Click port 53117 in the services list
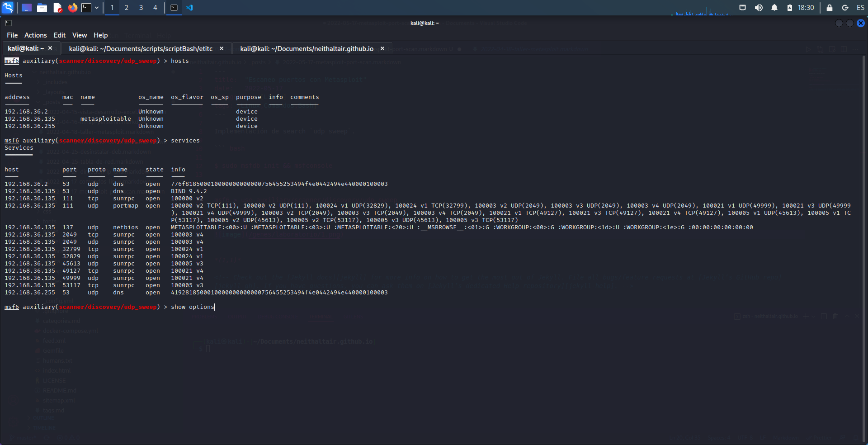The width and height of the screenshot is (868, 445). (71, 285)
